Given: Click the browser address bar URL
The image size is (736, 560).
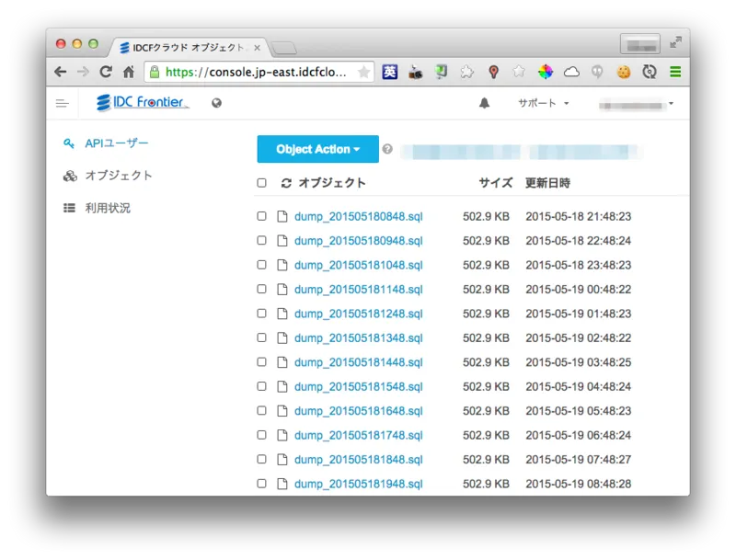Looking at the screenshot, I should point(256,72).
